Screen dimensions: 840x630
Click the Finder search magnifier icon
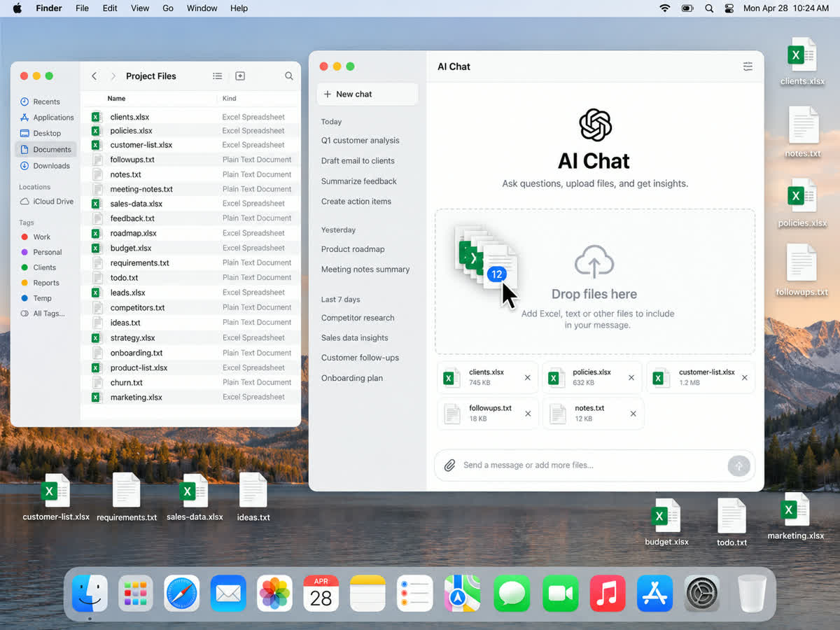point(289,76)
